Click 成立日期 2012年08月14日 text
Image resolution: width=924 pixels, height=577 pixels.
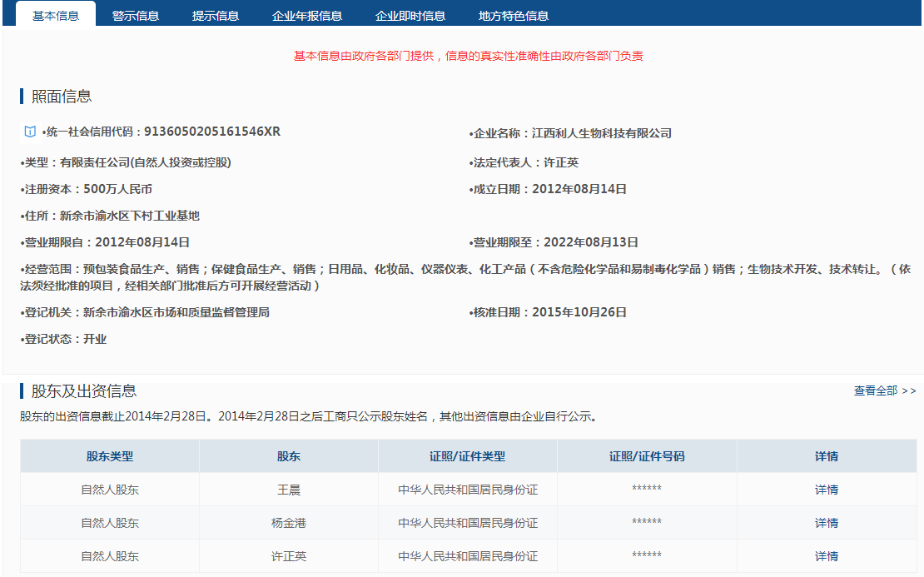pyautogui.click(x=548, y=189)
